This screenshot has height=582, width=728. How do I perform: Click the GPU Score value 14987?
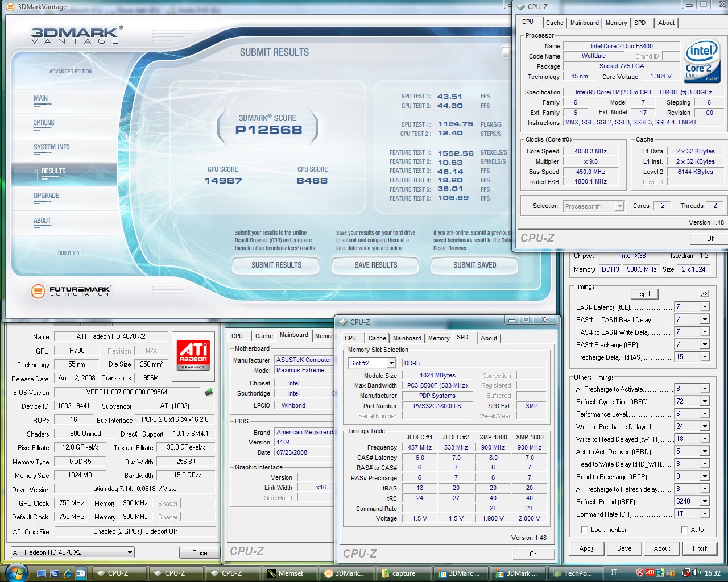coord(223,181)
